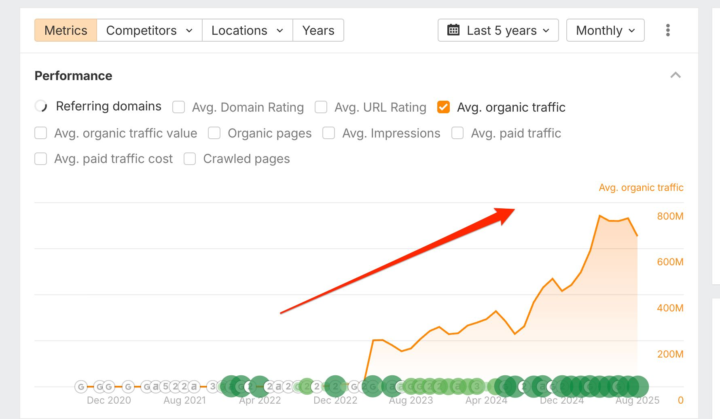Switch to the Metrics tab

pos(66,30)
